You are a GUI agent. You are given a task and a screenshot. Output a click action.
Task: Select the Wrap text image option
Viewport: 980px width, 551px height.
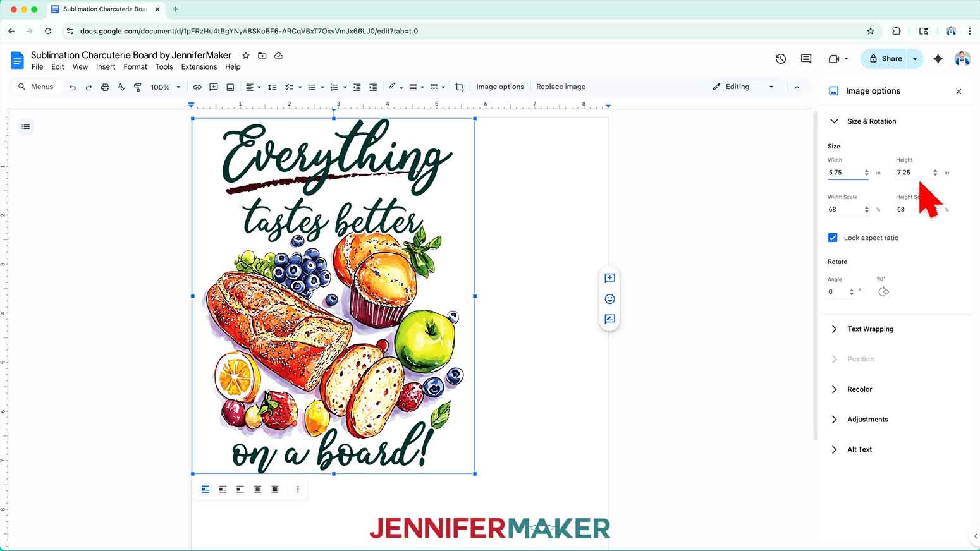(x=223, y=490)
